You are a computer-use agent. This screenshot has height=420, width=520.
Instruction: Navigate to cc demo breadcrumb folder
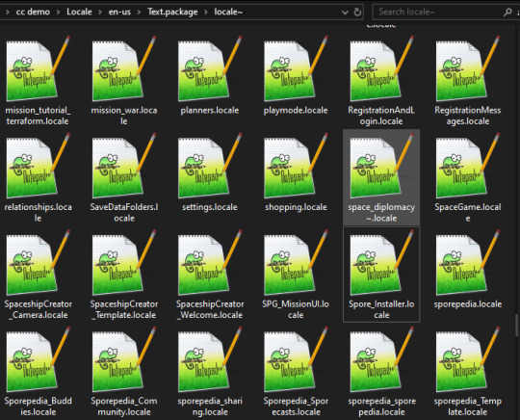coord(33,12)
